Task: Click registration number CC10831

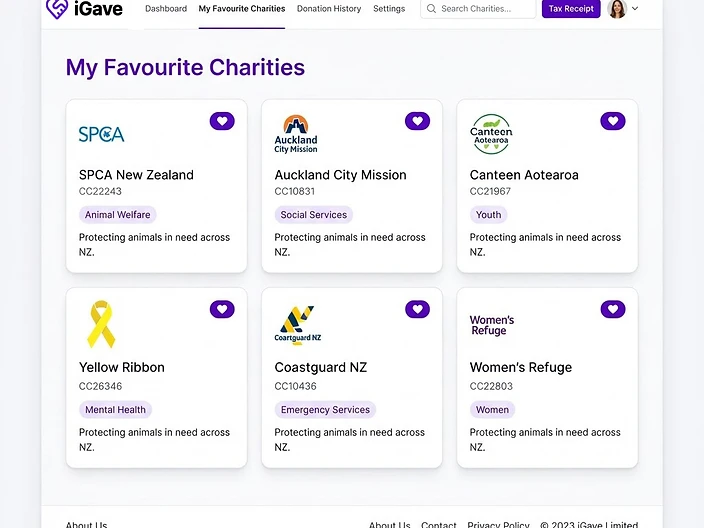Action: 295,191
